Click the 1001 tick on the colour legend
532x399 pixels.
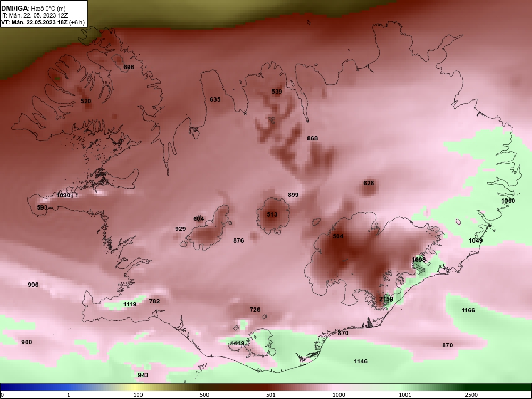click(405, 395)
